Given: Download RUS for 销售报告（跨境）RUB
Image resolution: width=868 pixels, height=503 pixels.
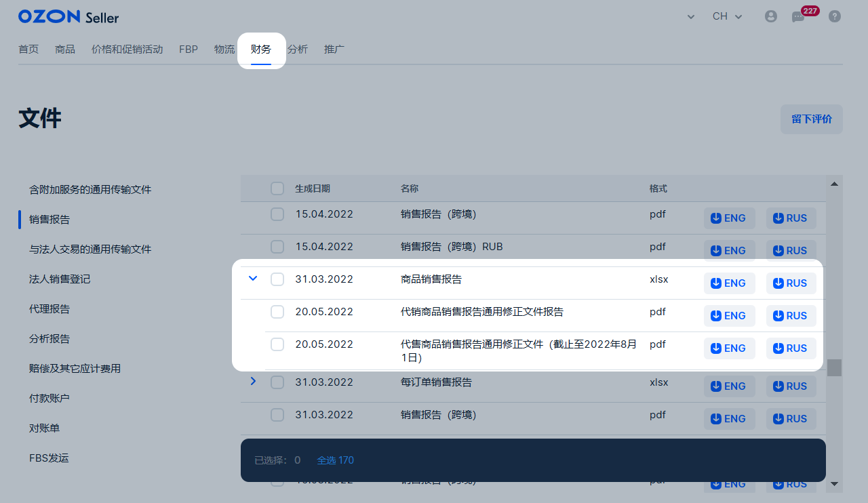Looking at the screenshot, I should point(791,251).
